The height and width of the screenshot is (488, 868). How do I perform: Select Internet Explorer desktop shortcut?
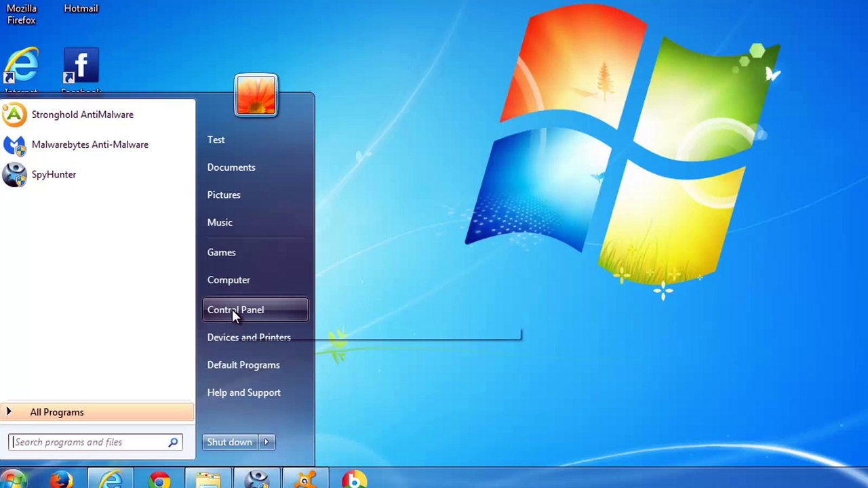[x=22, y=69]
